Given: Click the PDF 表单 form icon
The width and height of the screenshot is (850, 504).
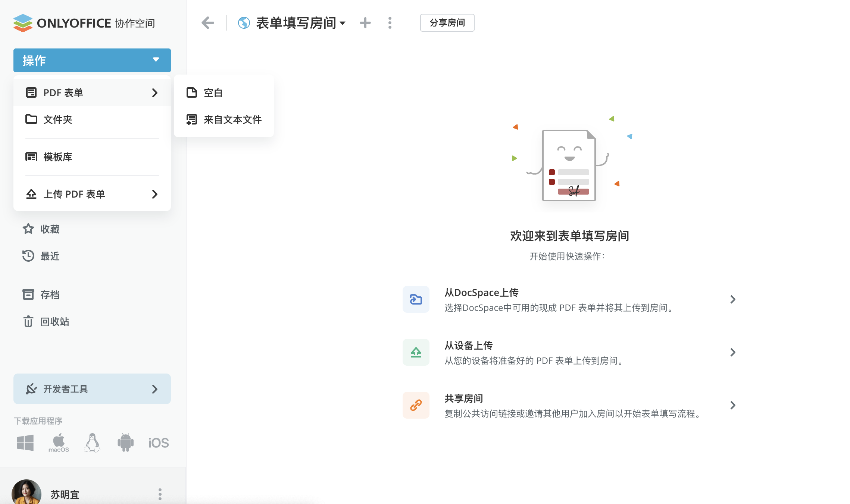Looking at the screenshot, I should pos(31,92).
